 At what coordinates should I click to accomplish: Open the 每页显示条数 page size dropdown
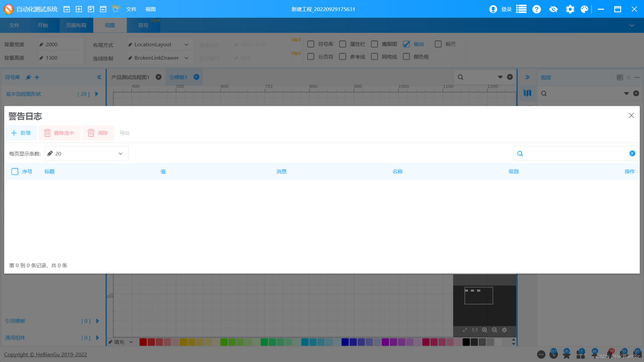[x=120, y=154]
